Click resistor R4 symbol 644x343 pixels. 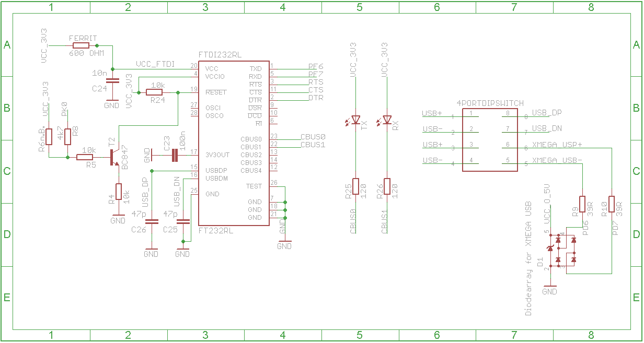119,192
